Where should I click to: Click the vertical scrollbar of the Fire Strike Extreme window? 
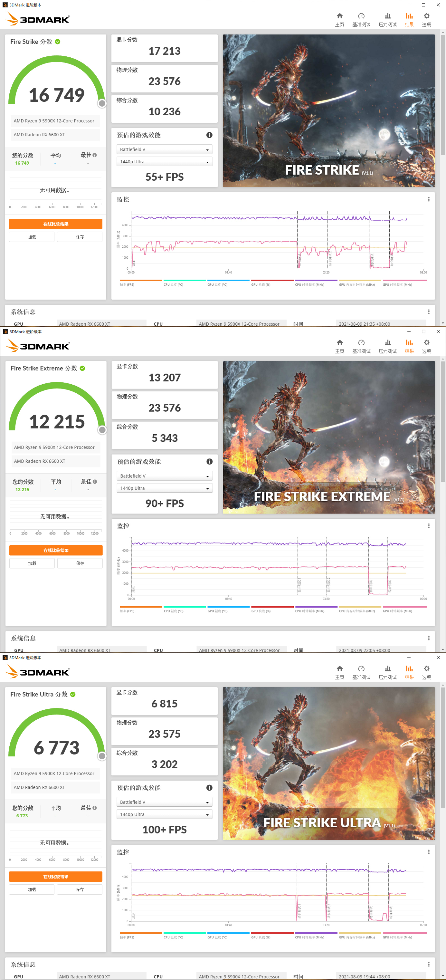pos(443,421)
